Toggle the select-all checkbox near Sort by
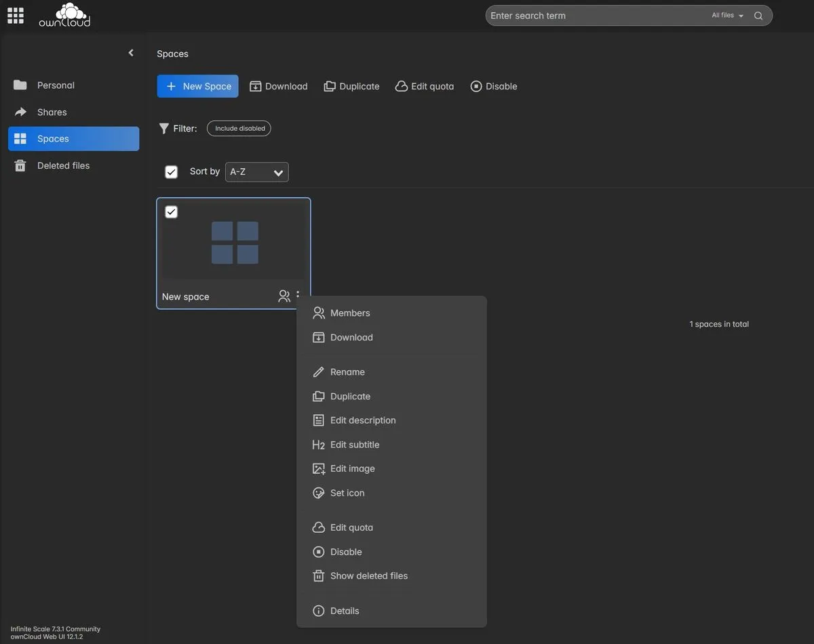 tap(170, 172)
